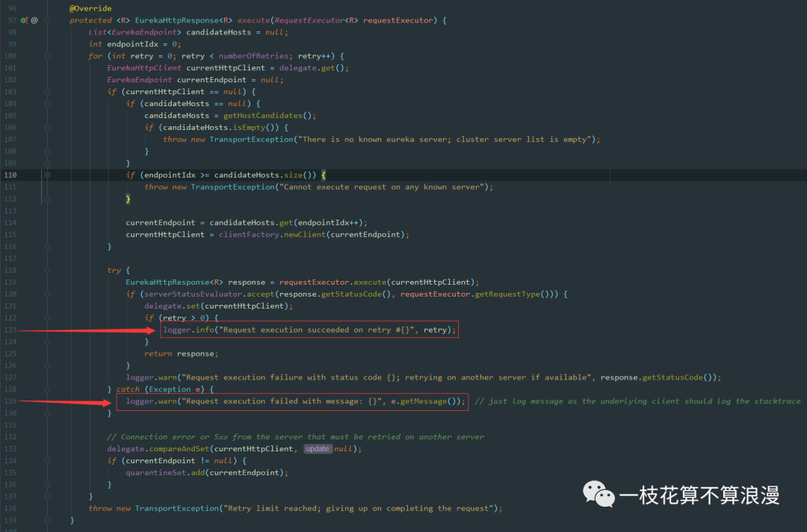Click line number 129 in the gutter
The image size is (807, 532).
coord(10,401)
